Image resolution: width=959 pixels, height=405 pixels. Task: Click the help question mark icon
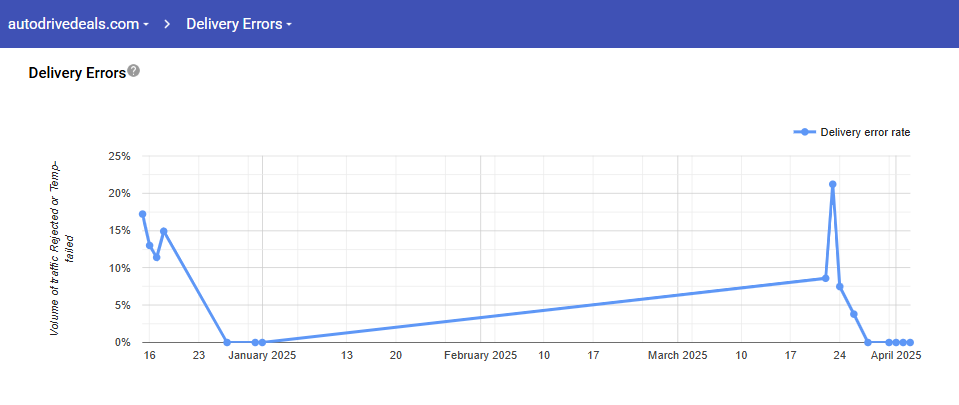click(x=134, y=71)
